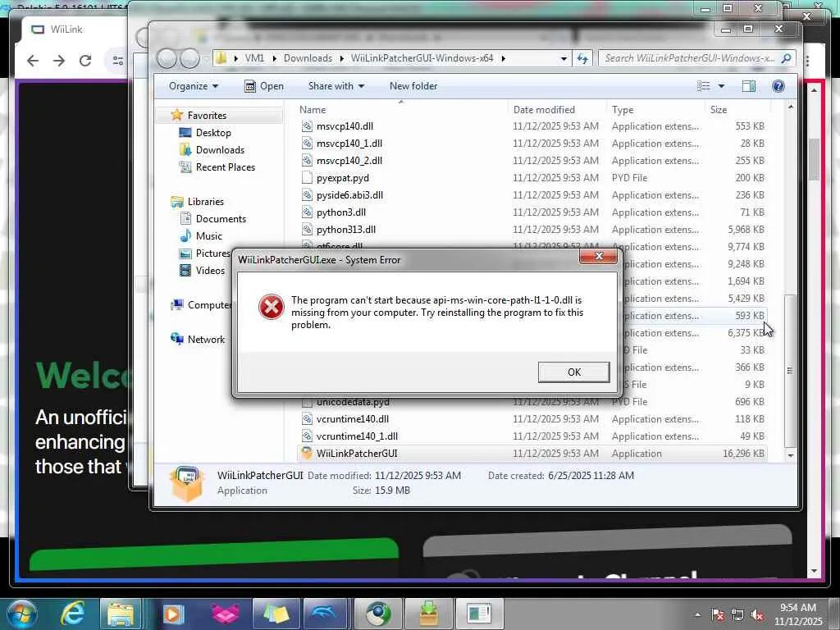Click the Action Center flag tray icon
Image resolution: width=840 pixels, height=630 pixels.
click(717, 615)
